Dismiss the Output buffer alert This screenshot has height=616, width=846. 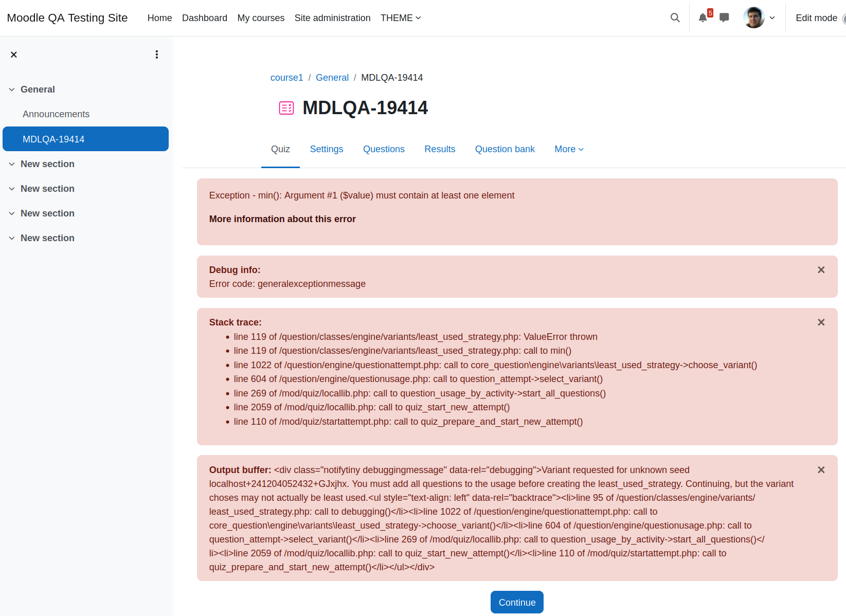821,470
